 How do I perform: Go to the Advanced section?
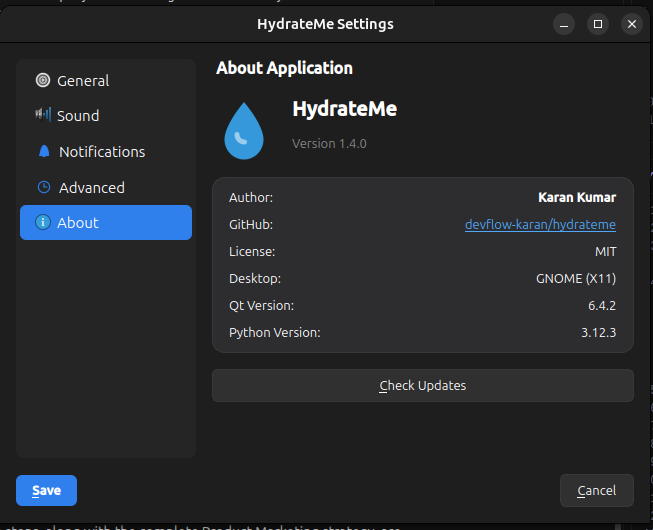(x=106, y=187)
